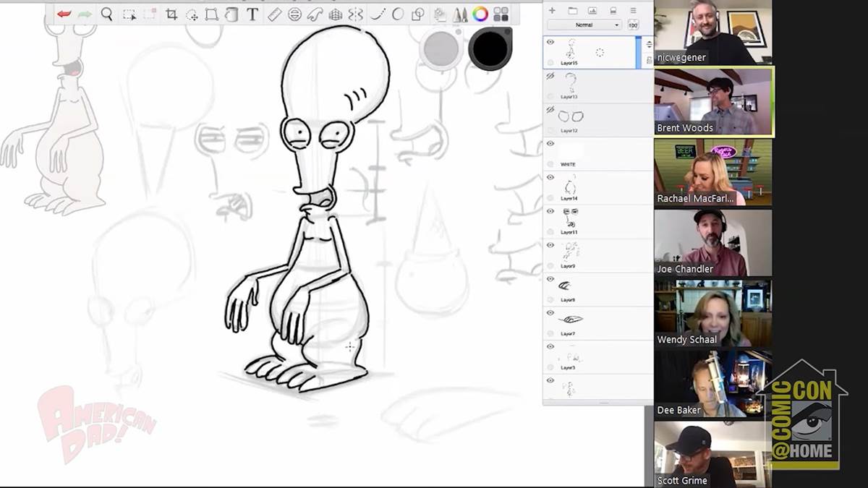Image resolution: width=868 pixels, height=488 pixels.
Task: Activate the Text tool
Action: (252, 14)
